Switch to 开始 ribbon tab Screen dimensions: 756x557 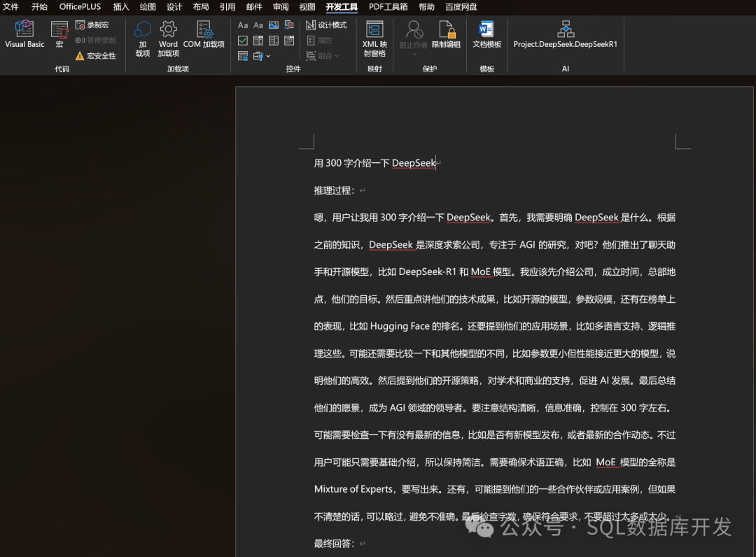39,7
